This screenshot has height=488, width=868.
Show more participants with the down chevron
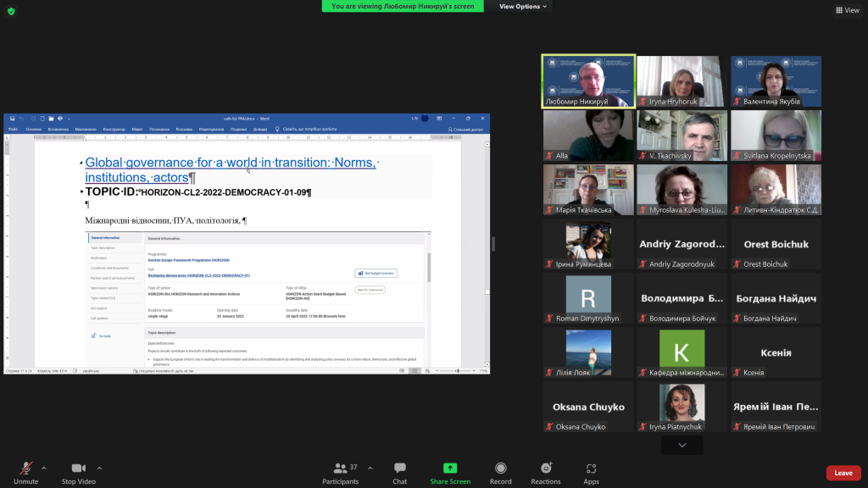tap(682, 445)
